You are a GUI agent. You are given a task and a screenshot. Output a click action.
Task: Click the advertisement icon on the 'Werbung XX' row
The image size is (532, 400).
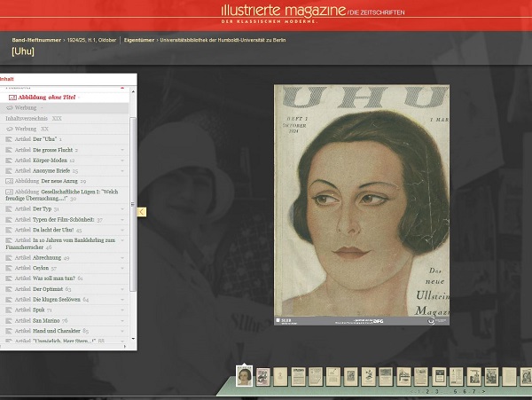[10, 129]
